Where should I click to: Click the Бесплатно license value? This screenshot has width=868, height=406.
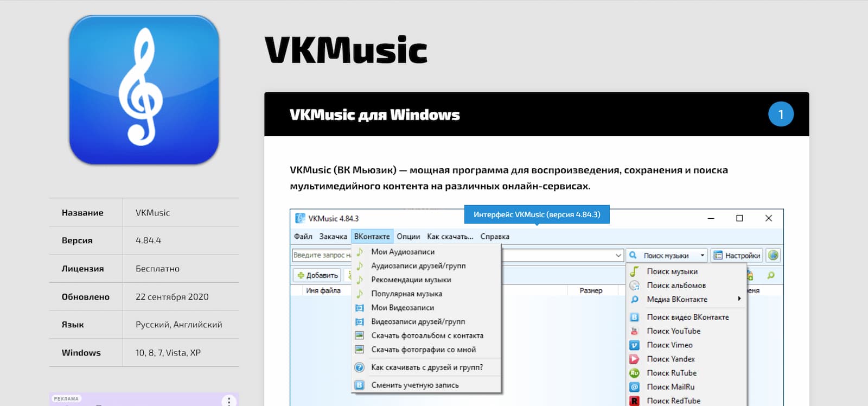157,269
